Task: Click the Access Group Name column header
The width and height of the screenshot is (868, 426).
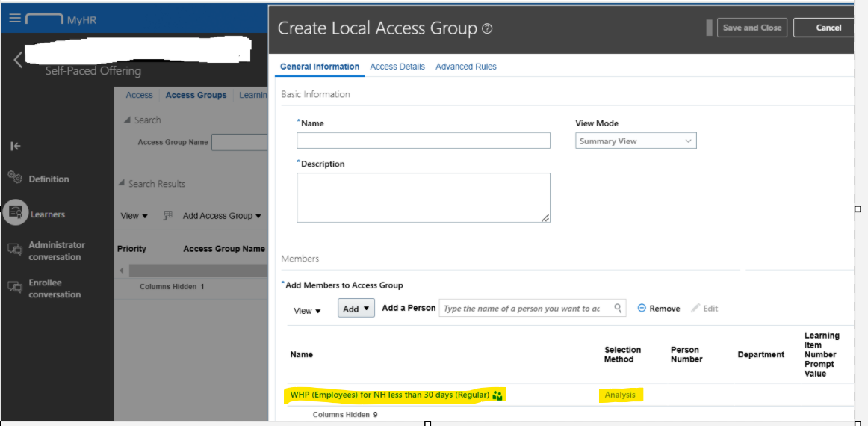Action: pyautogui.click(x=224, y=249)
